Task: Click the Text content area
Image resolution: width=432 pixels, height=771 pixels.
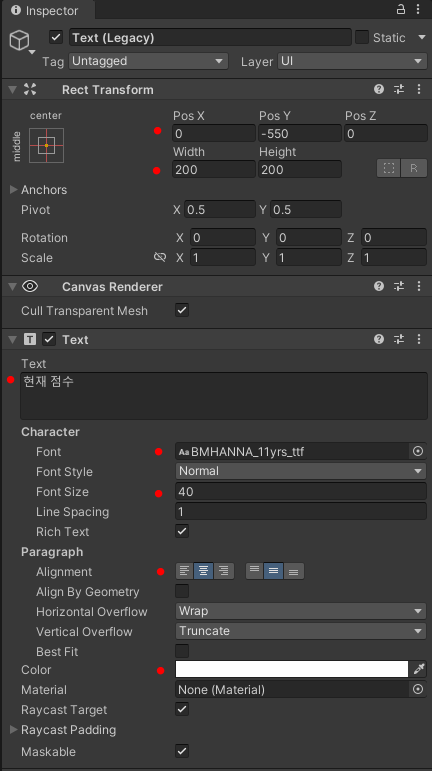Action: [x=224, y=396]
